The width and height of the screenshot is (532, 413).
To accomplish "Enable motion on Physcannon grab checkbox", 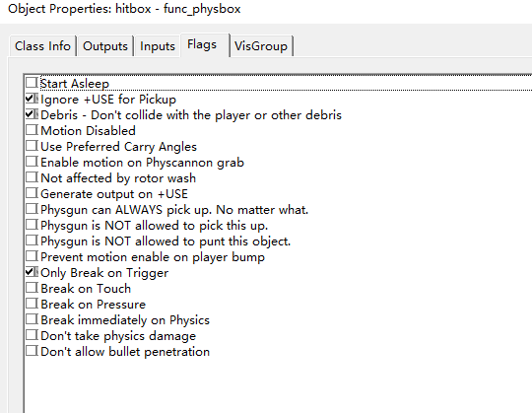I will (x=32, y=162).
